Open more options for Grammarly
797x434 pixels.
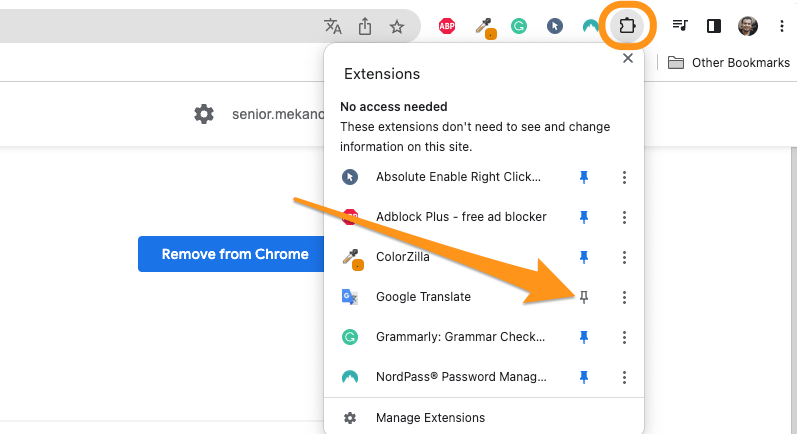[x=624, y=337]
